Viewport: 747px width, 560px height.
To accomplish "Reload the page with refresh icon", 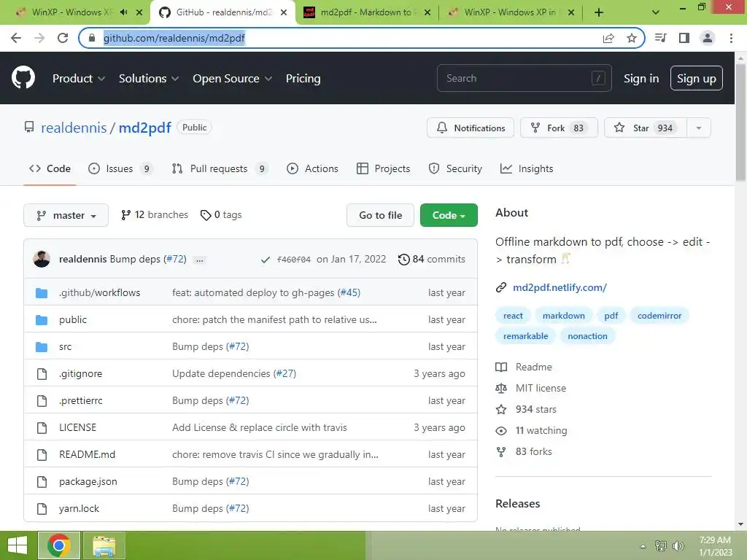I will point(63,38).
